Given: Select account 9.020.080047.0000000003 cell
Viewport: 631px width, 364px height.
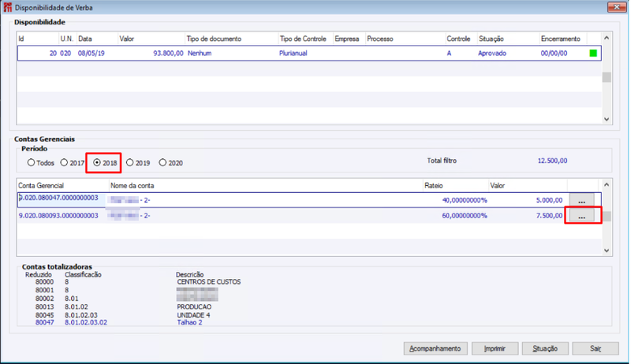Looking at the screenshot, I should click(x=58, y=198).
